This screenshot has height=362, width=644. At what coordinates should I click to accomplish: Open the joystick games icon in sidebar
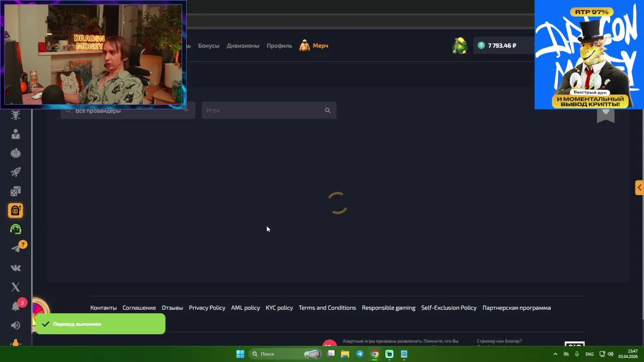[x=16, y=153]
